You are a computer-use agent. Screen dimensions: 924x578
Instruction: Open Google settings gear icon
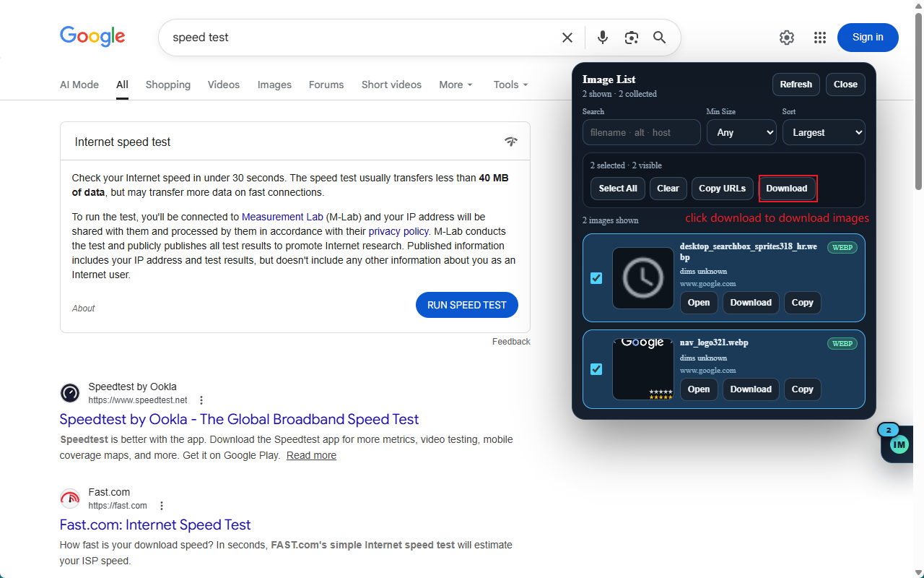coord(787,38)
